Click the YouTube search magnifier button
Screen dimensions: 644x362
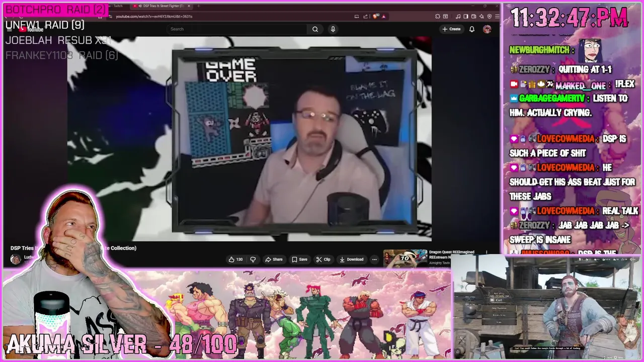click(315, 29)
